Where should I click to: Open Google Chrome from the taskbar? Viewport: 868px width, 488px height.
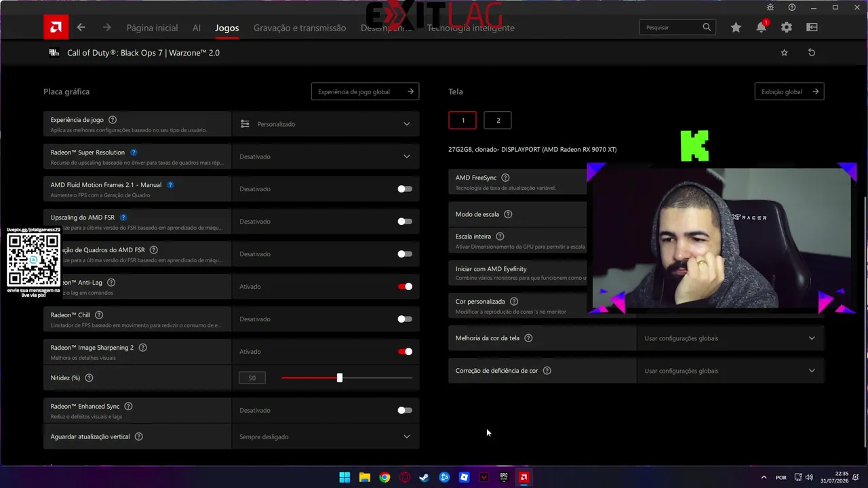[384, 477]
